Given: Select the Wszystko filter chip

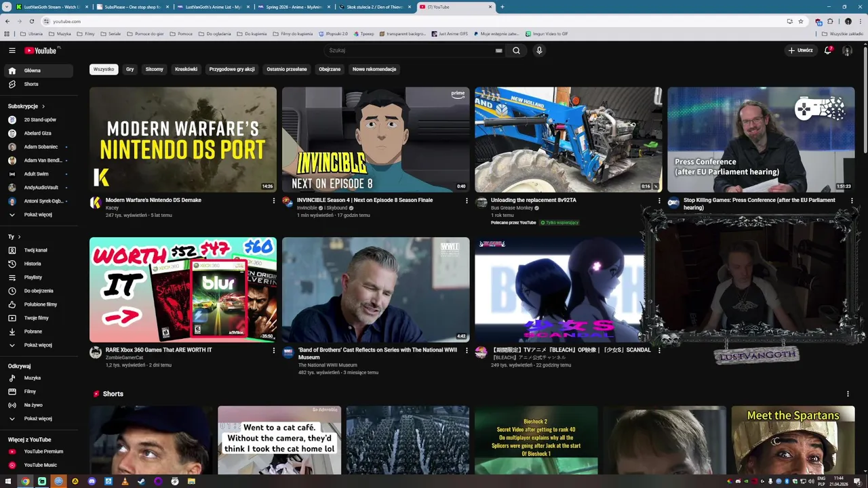Looking at the screenshot, I should pos(104,69).
